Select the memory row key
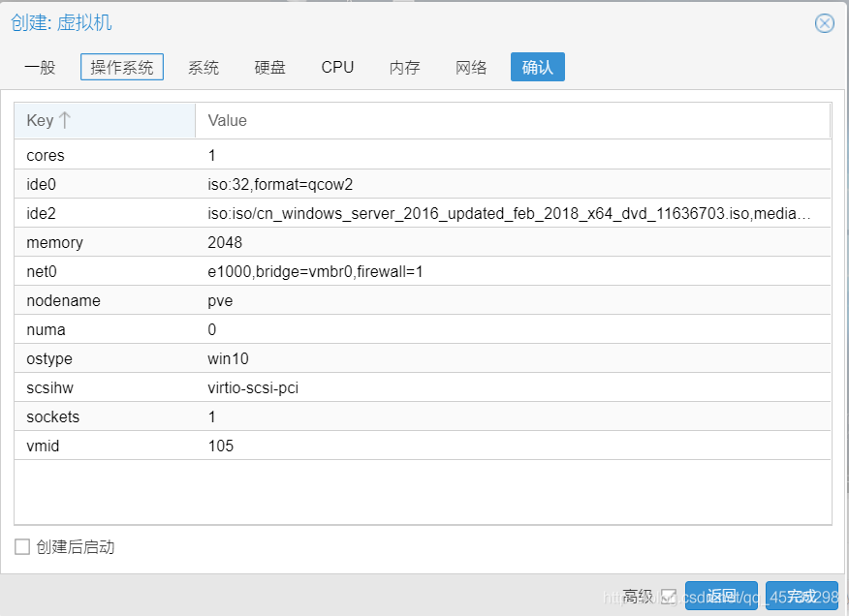Screen dimensions: 849x616 [54, 242]
